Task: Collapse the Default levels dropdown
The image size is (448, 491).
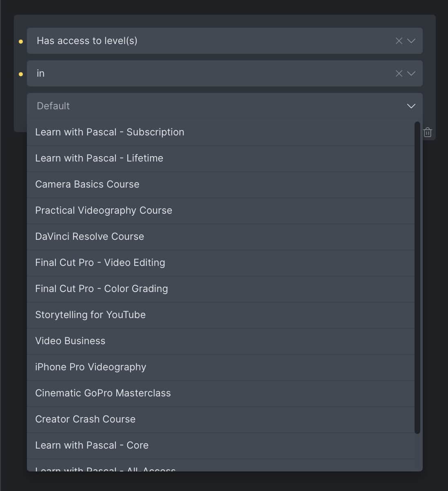Action: [411, 106]
